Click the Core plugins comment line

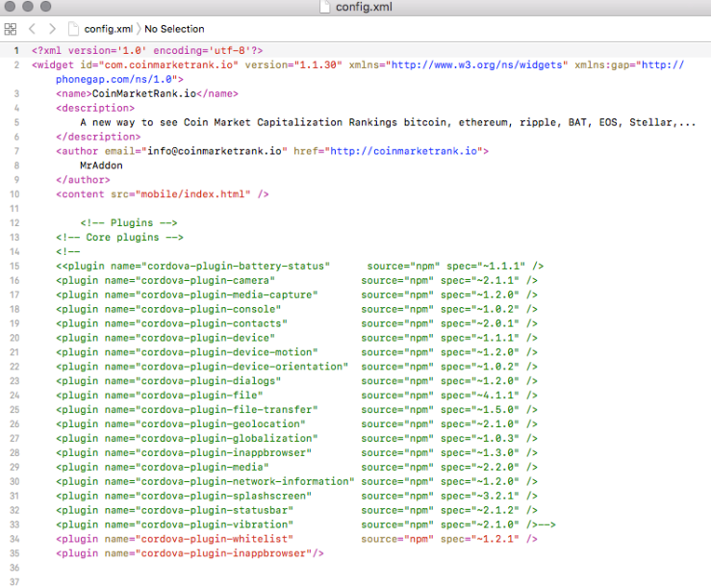[119, 237]
